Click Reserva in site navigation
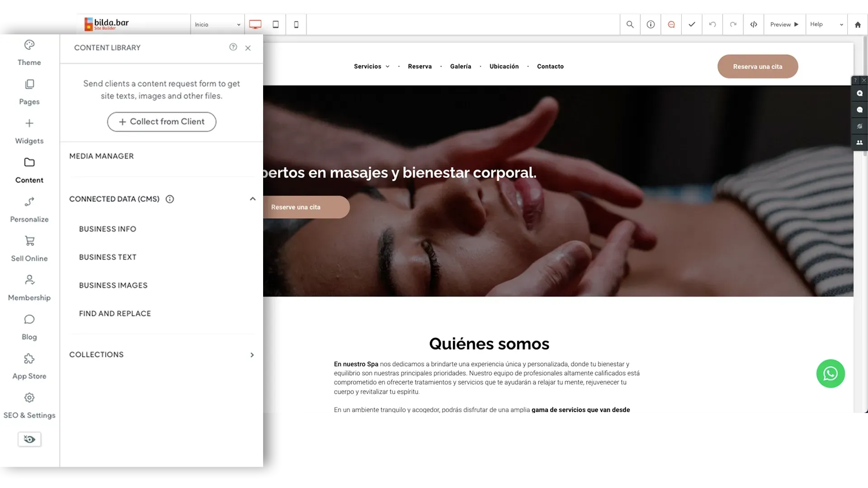The image size is (868, 488). pyautogui.click(x=420, y=66)
